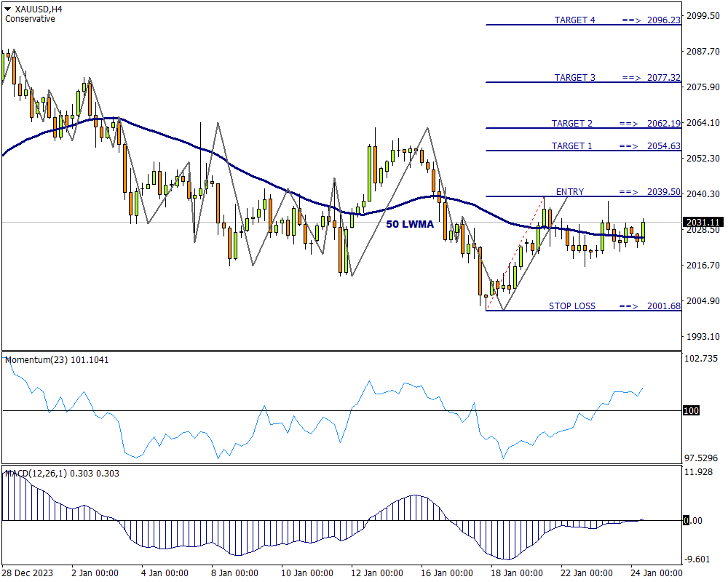This screenshot has width=728, height=582.
Task: Click the 28 Dec 2023 date label
Action: tap(28, 573)
